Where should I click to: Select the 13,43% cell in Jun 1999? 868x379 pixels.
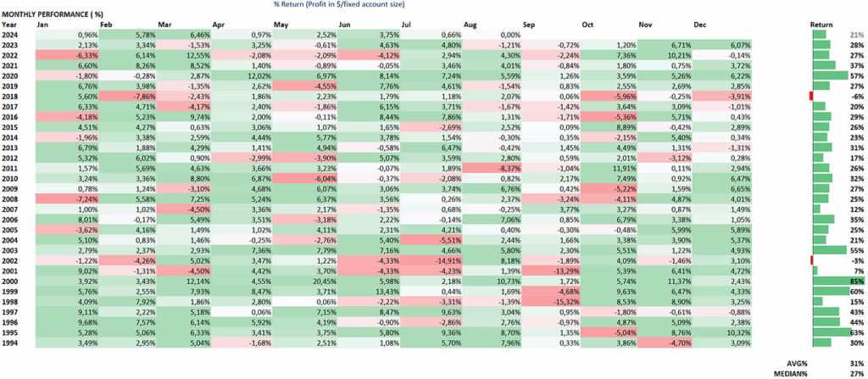pyautogui.click(x=370, y=290)
